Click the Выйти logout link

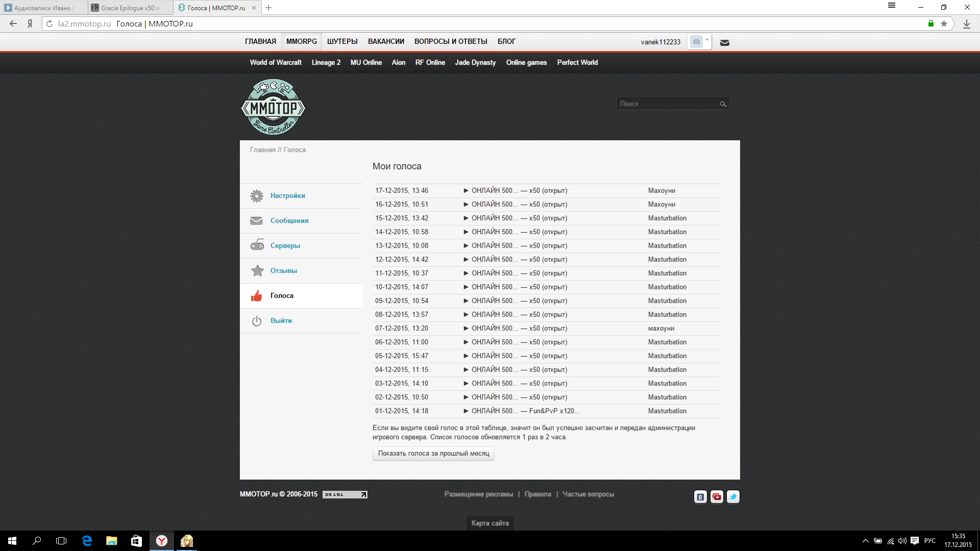[281, 321]
